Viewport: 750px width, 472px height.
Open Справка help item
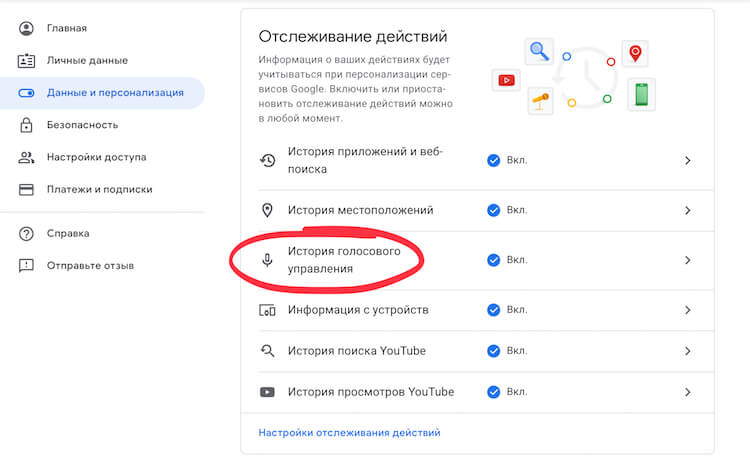[x=68, y=233]
